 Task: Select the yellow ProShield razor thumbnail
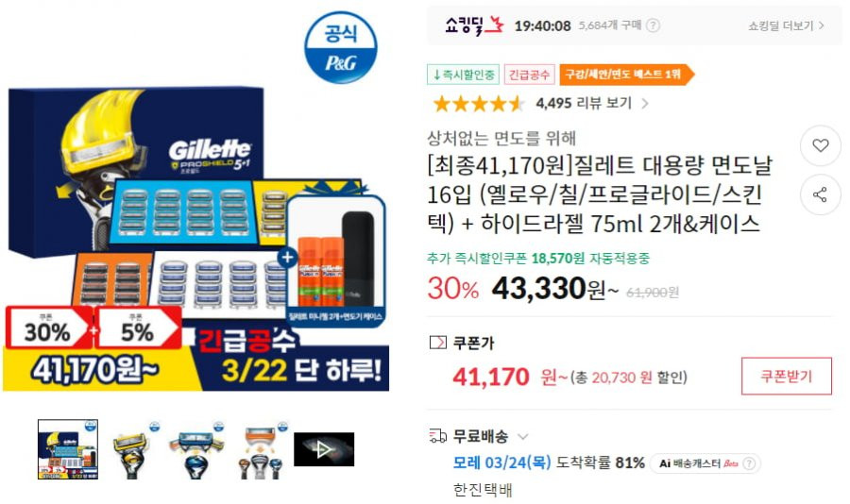click(x=131, y=449)
